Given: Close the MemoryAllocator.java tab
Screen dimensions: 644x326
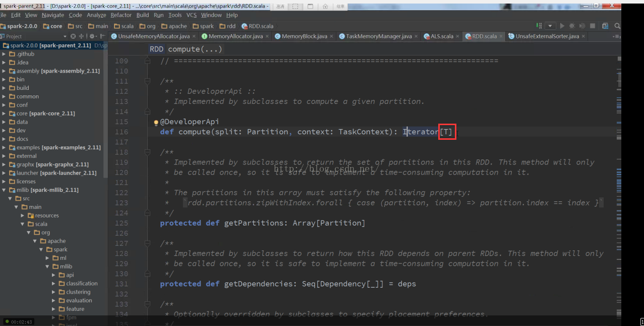Looking at the screenshot, I should pyautogui.click(x=268, y=36).
